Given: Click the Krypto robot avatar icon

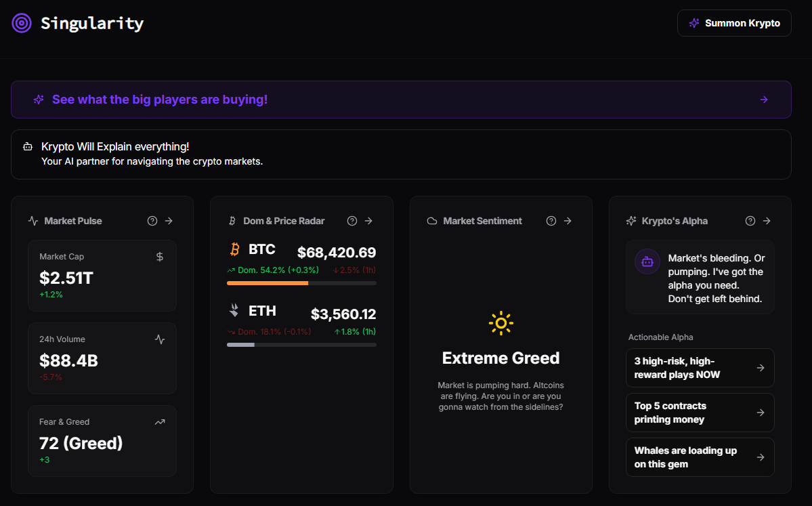Looking at the screenshot, I should coord(647,261).
